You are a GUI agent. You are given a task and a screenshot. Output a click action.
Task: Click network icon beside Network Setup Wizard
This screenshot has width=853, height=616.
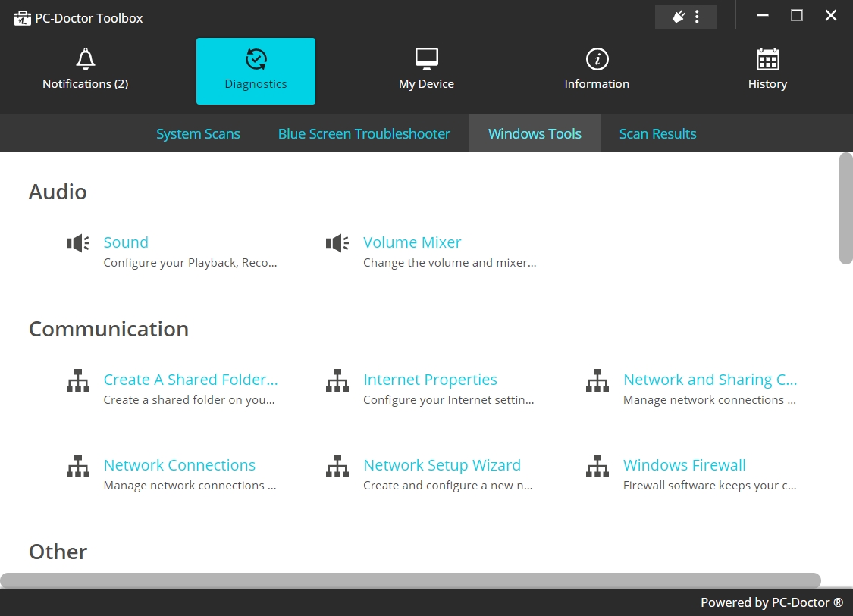coord(337,466)
